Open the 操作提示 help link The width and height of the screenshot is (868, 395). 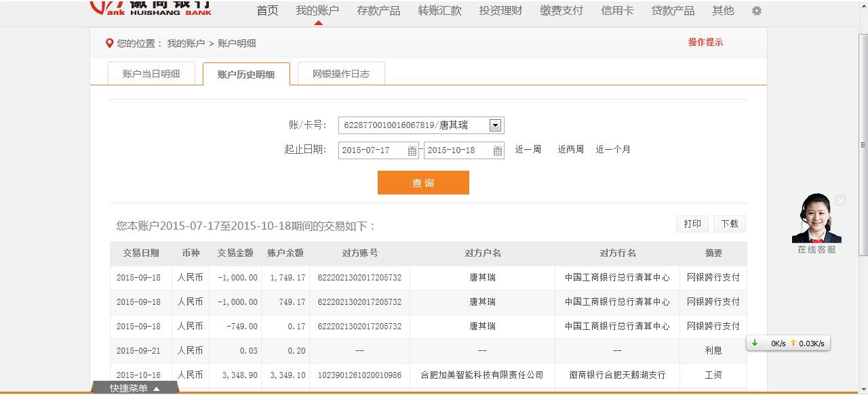705,42
